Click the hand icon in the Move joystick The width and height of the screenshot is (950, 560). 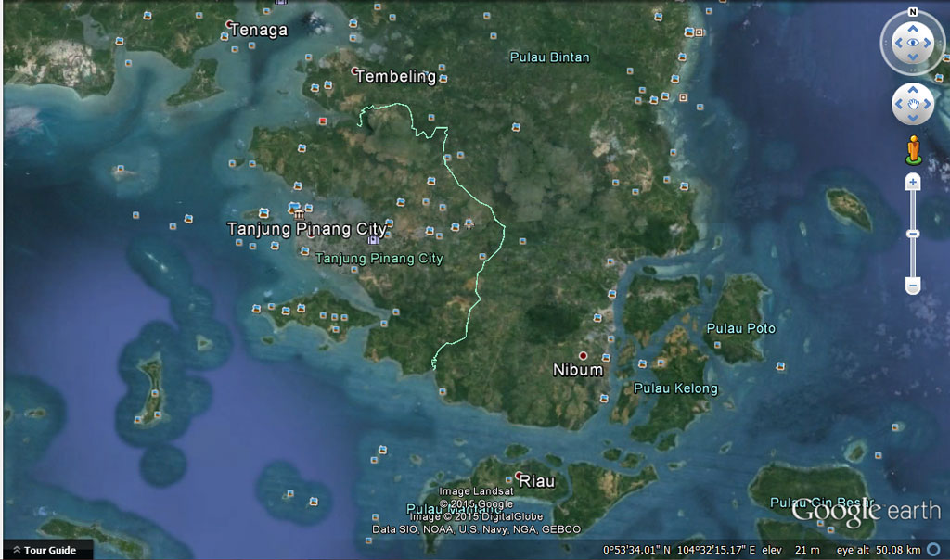pyautogui.click(x=914, y=104)
